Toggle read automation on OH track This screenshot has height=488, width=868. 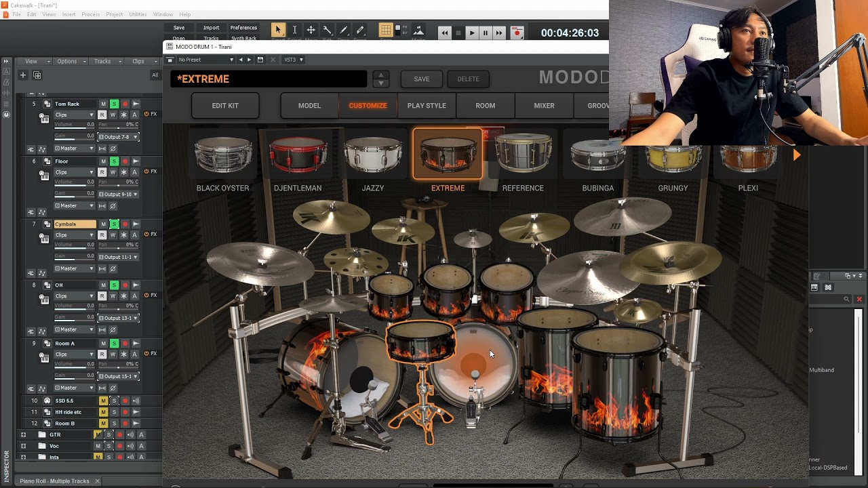click(102, 296)
